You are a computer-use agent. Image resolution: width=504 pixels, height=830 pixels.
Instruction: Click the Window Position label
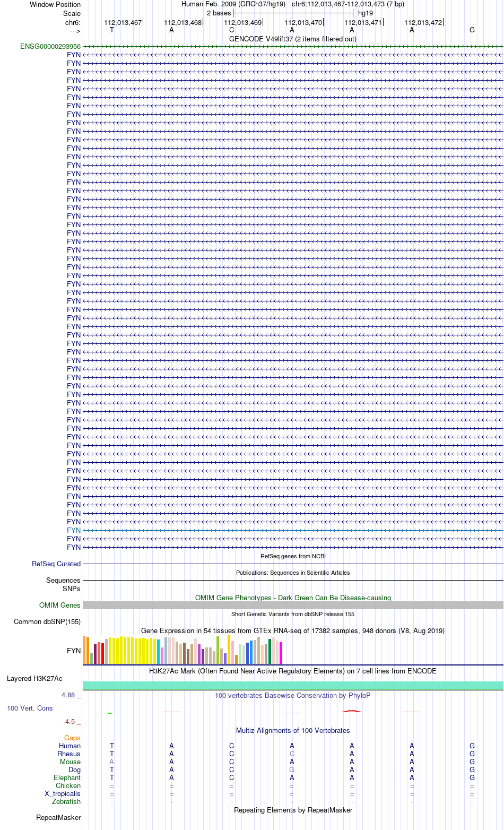click(x=55, y=5)
